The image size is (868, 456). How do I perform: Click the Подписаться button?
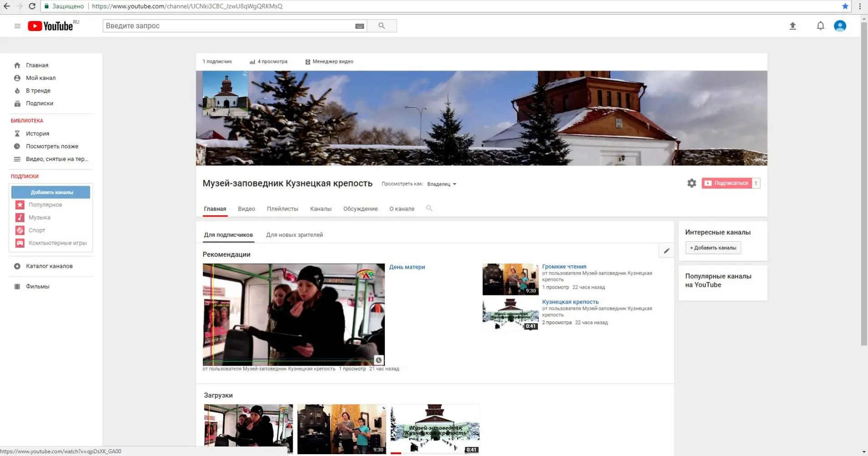(727, 183)
